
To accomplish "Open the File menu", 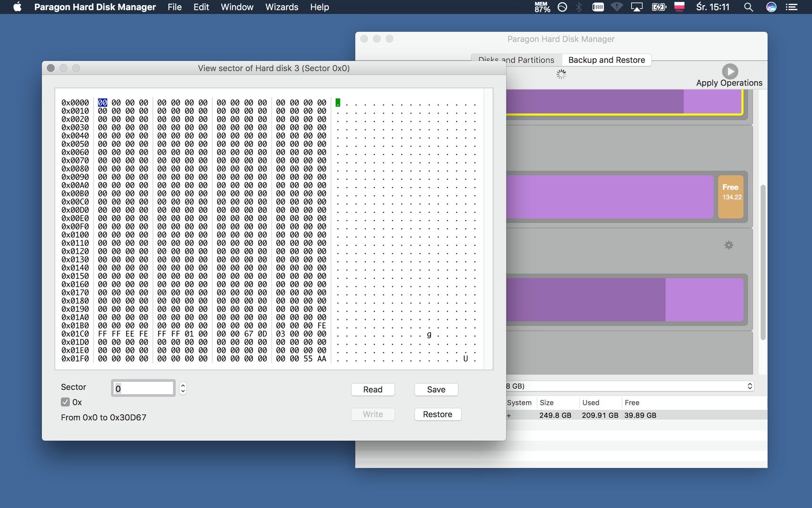I will pos(175,7).
